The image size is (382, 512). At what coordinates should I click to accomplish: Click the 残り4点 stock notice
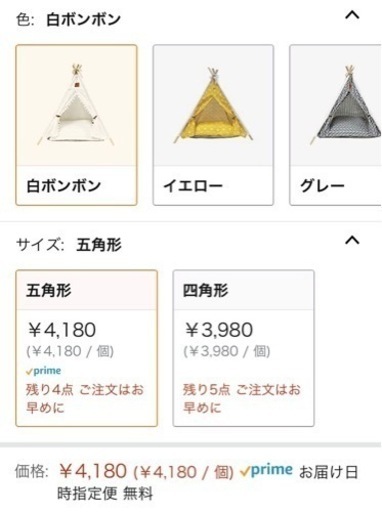(85, 398)
